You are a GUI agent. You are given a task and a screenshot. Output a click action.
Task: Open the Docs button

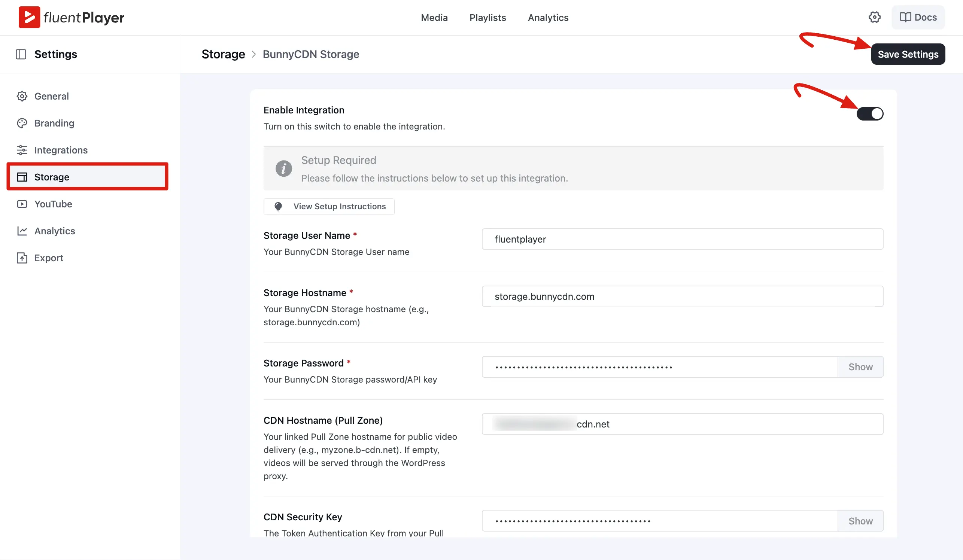point(918,17)
